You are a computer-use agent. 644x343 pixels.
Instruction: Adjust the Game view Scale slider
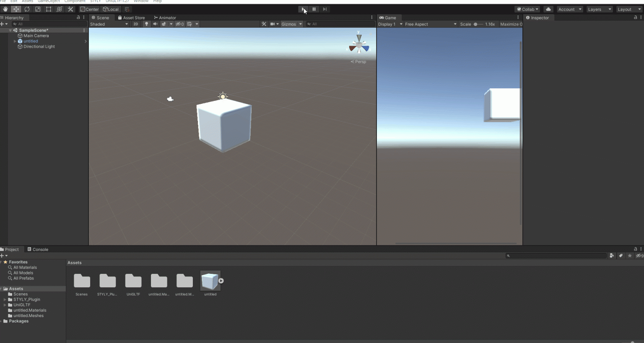(476, 24)
